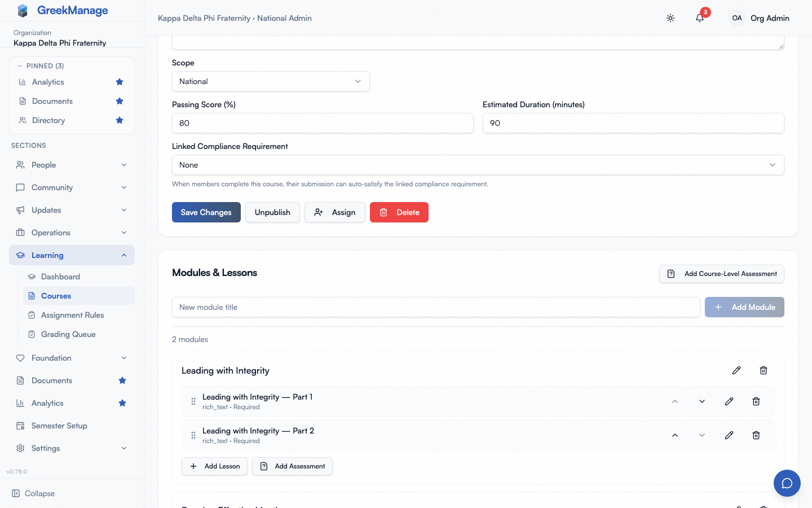Delete the course

tap(399, 212)
